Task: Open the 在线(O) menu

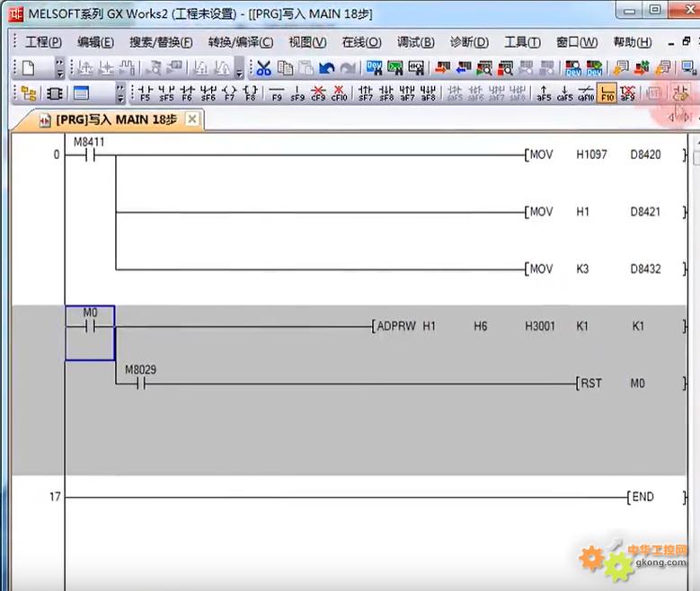Action: tap(361, 42)
